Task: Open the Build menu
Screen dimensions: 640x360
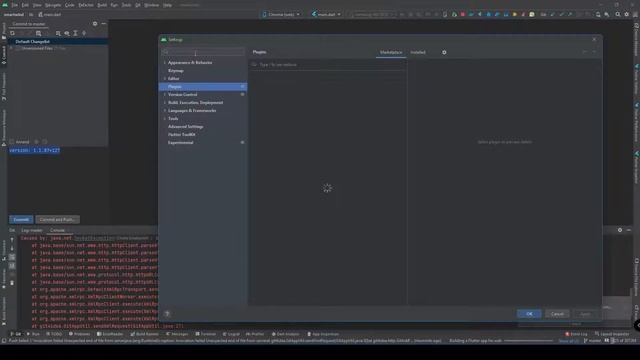Action: 102,5
